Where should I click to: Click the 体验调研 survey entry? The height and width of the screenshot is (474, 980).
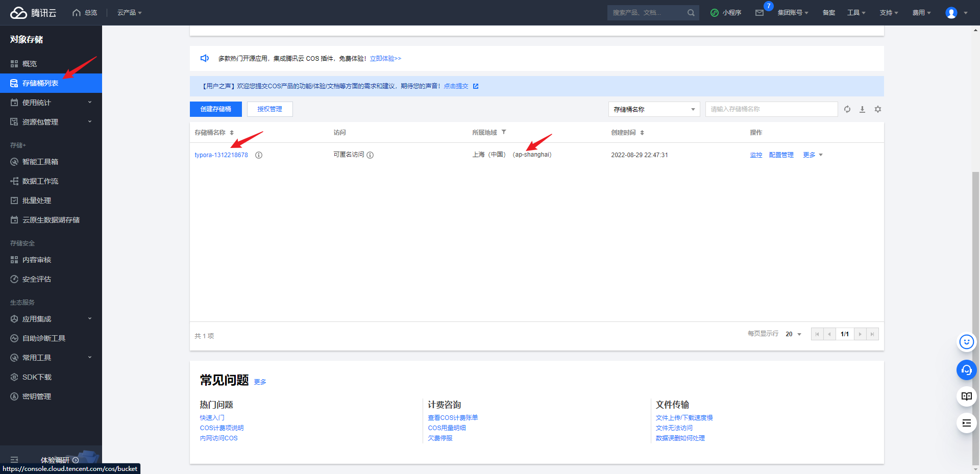pyautogui.click(x=60, y=460)
